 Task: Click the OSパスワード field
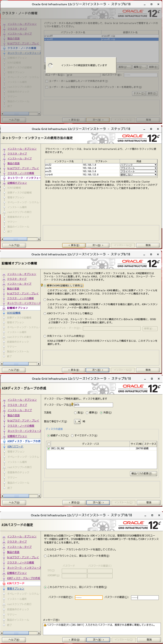(141, 75)
